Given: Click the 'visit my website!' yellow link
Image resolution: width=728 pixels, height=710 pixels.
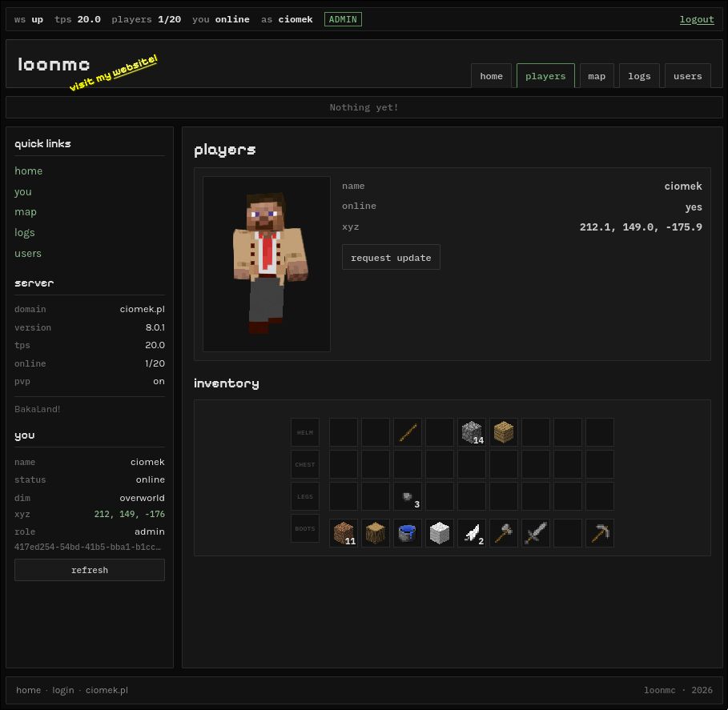Looking at the screenshot, I should (113, 73).
